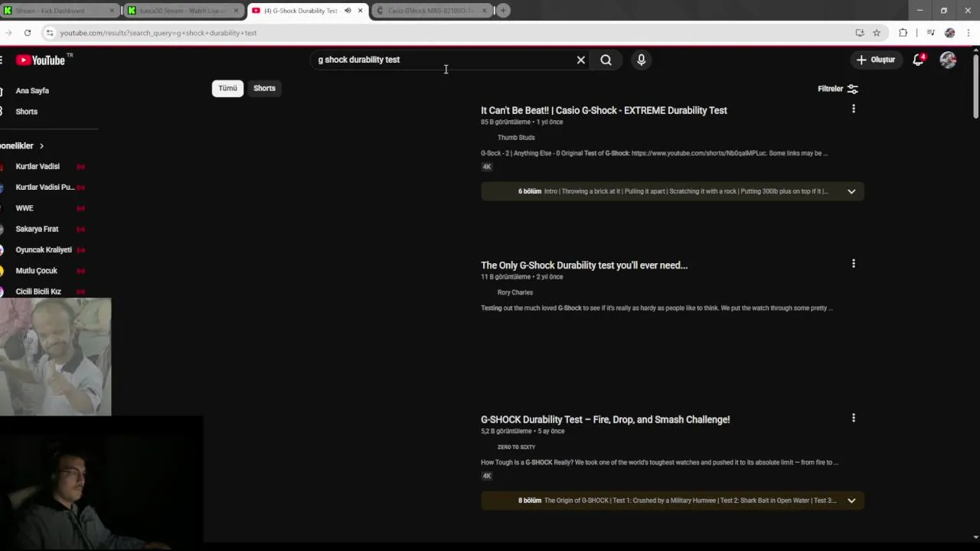Image resolution: width=980 pixels, height=551 pixels.
Task: Close the Casio GShock MRG tab
Action: coord(484,11)
